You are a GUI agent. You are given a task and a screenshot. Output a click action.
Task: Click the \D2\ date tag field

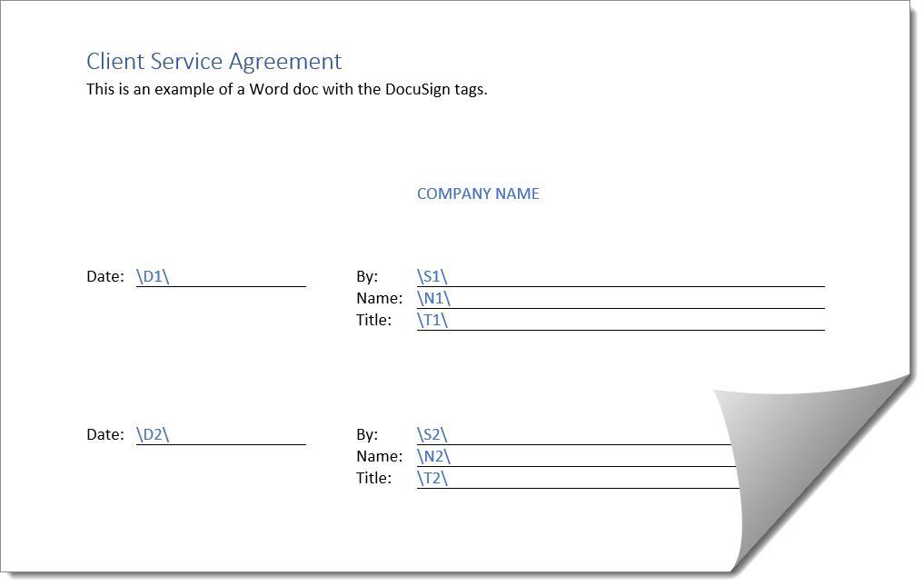pyautogui.click(x=153, y=434)
